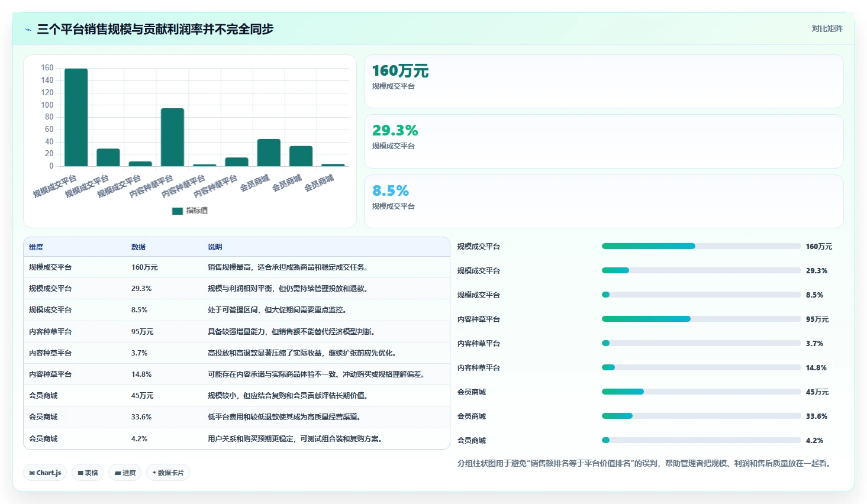Viewport: 867px width, 504px height.
Task: Click the progress bar labeled 3.7%
Action: tap(701, 343)
